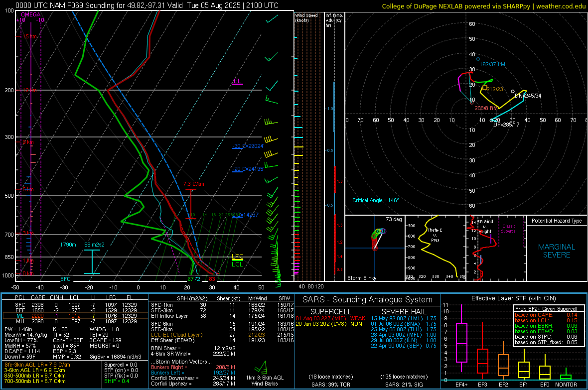
Task: Select the EFF parcel row in CAPE table
Action: coord(75,310)
